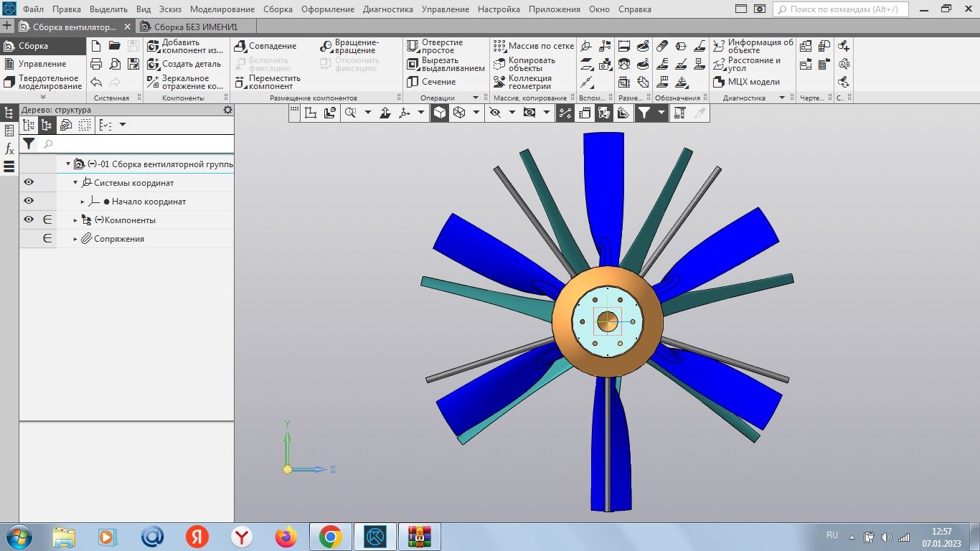Click the Mirror reflection component icon

click(x=153, y=82)
